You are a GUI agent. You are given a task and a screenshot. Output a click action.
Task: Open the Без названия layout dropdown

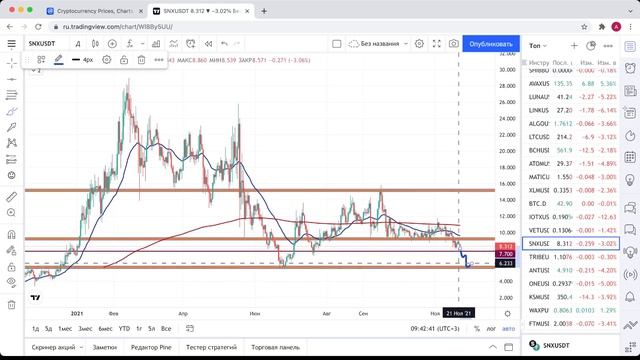coord(379,44)
